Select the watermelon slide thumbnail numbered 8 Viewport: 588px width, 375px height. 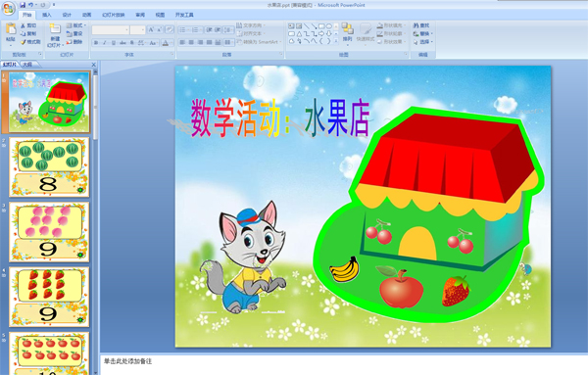pos(49,166)
